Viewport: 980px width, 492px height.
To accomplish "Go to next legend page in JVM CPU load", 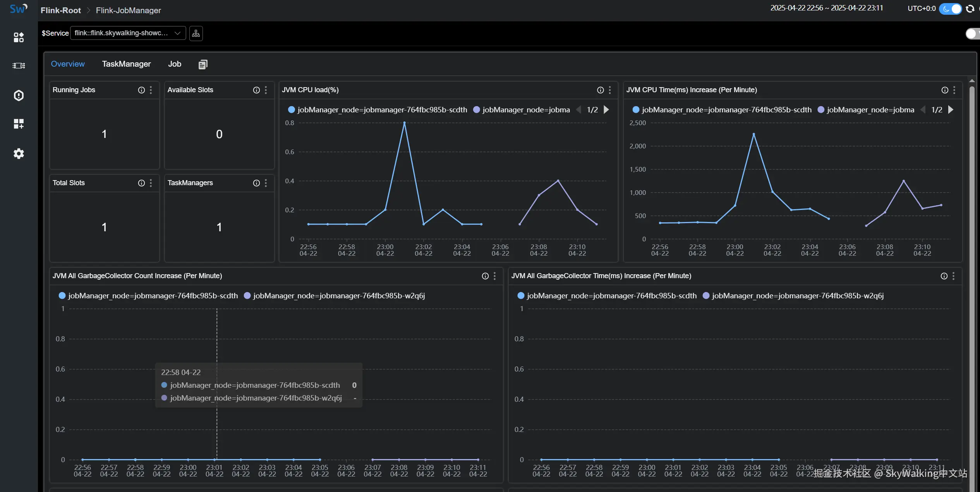I will point(606,110).
